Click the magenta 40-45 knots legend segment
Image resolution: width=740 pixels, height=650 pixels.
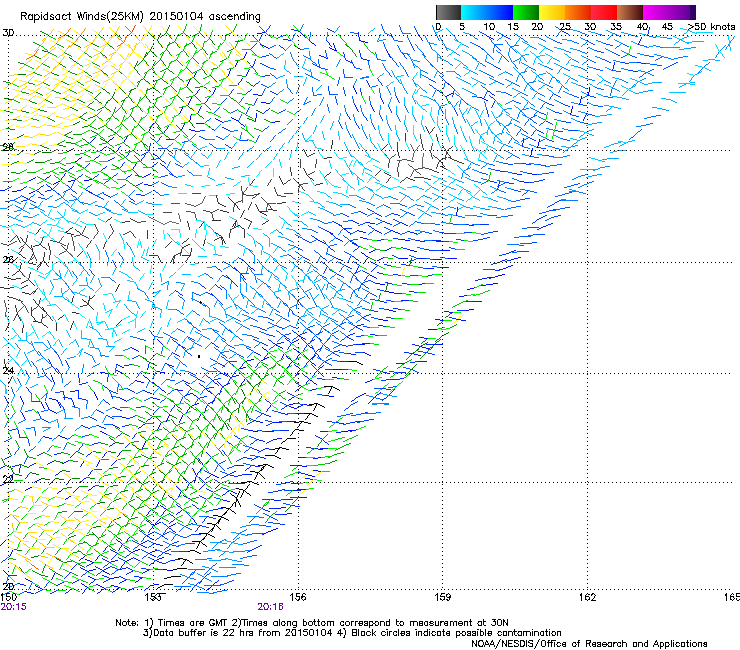coord(656,12)
